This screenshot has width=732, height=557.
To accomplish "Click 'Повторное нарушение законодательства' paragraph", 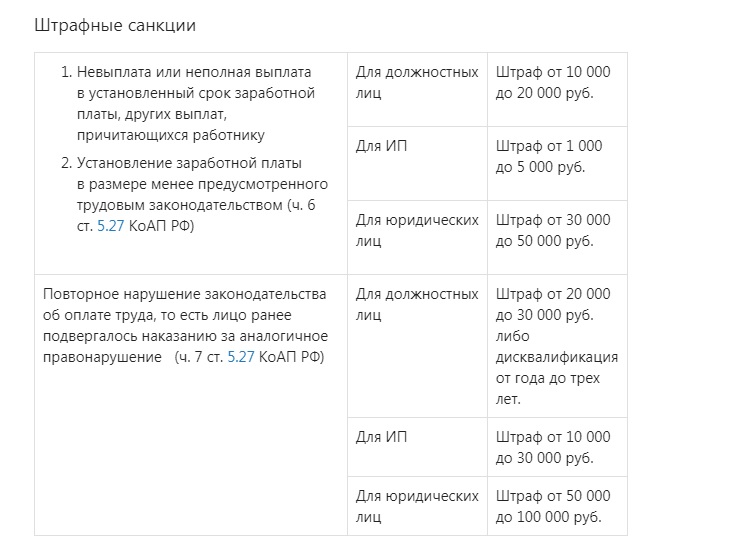I will (185, 325).
